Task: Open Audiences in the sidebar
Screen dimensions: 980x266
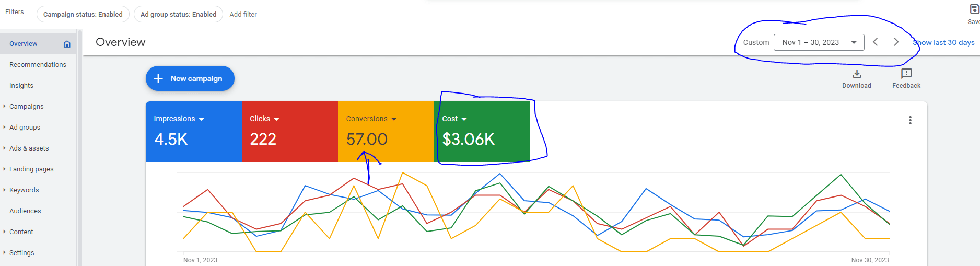Action: pyautogui.click(x=25, y=211)
